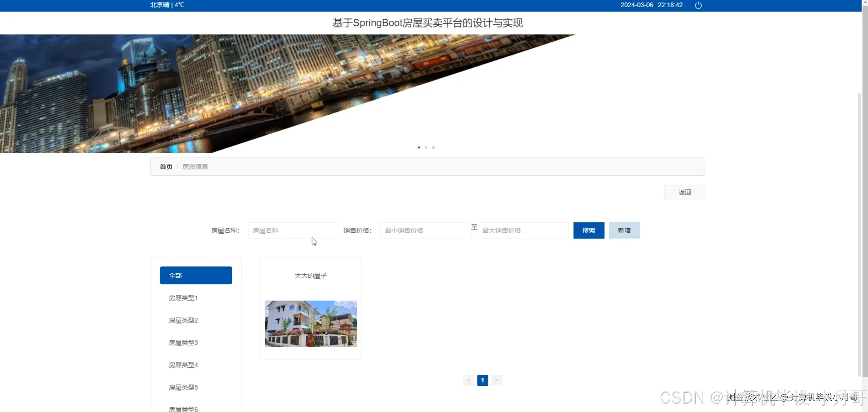868x412 pixels.
Task: Click the power logout icon in top bar
Action: tap(698, 5)
